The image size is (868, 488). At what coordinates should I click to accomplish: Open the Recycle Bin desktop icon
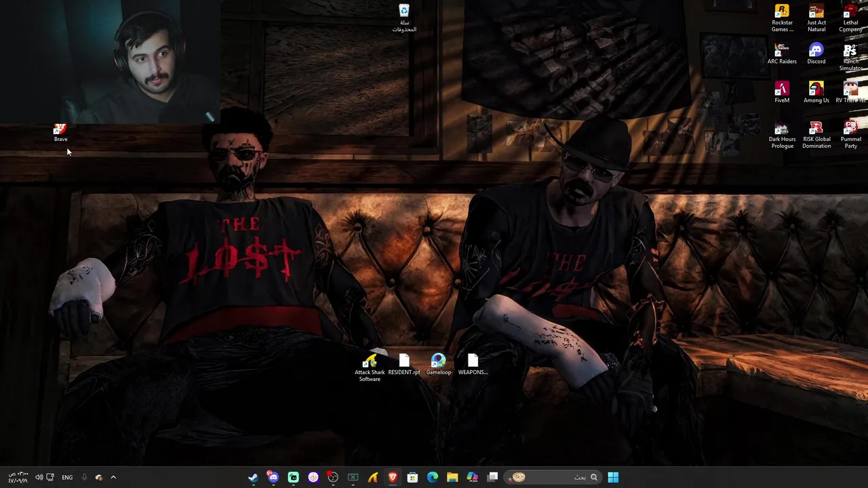(x=404, y=18)
